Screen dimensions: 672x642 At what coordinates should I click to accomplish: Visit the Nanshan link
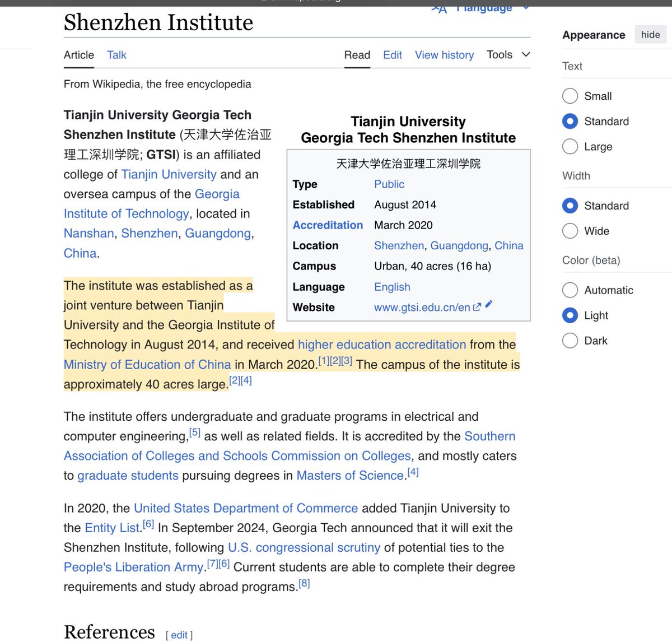click(88, 233)
